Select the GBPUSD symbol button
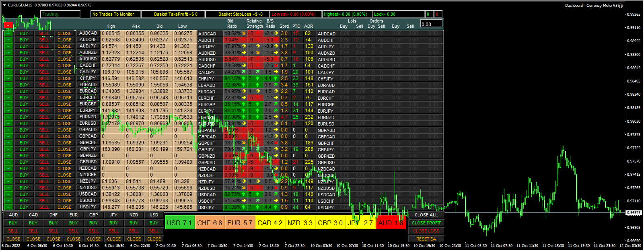644x251 pixels. 88,162
